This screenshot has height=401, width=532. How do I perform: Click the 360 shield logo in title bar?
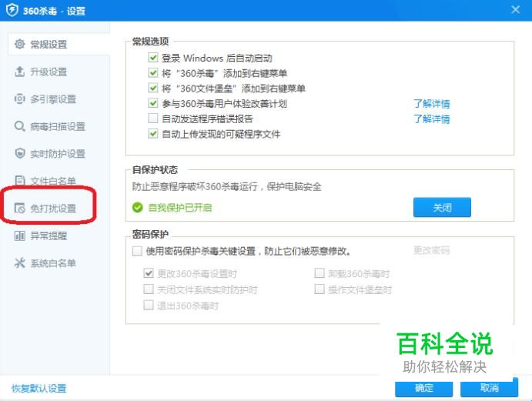12,10
